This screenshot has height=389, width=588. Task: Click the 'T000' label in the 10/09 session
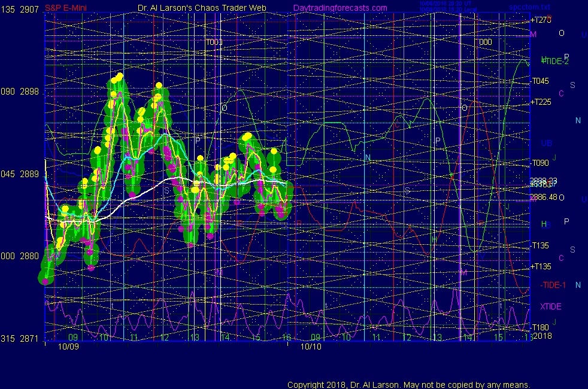[x=214, y=42]
